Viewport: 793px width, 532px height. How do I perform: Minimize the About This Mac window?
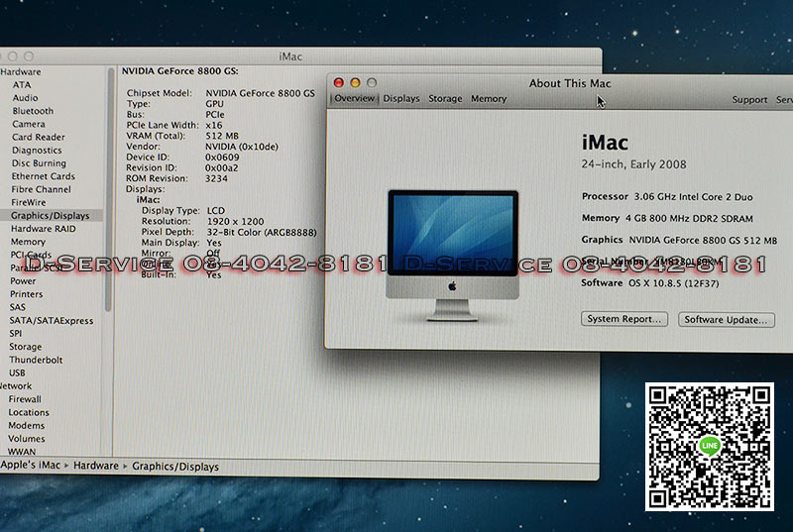point(355,82)
